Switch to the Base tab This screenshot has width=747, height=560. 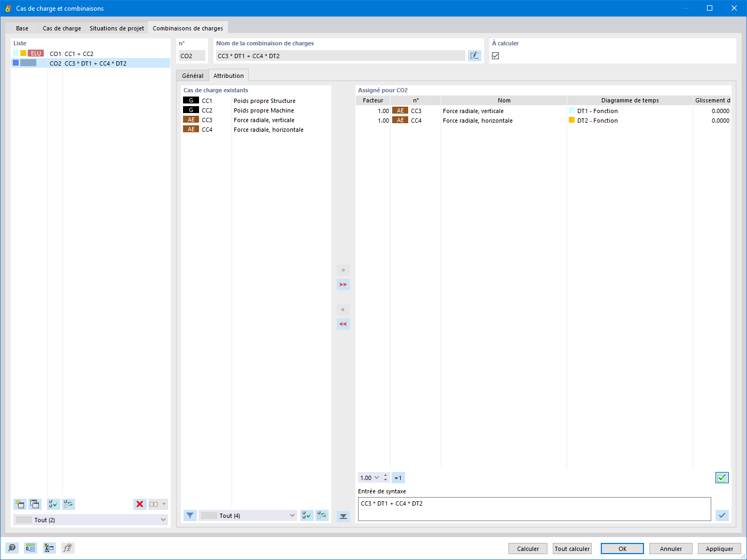click(22, 28)
